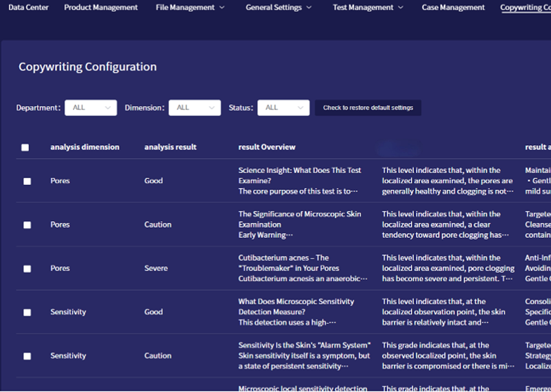Expand the Test Management menu
This screenshot has width=551, height=392.
tap(368, 7)
